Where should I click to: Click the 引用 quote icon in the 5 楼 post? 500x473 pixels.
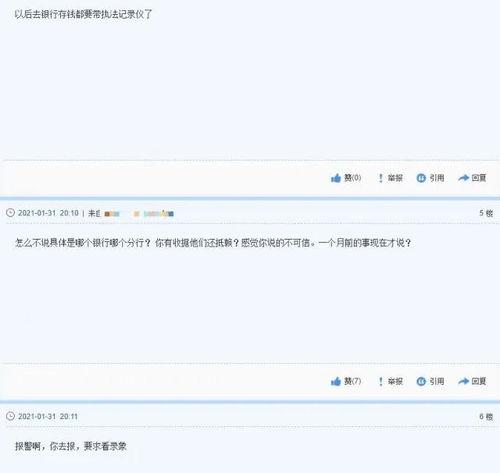tap(421, 381)
